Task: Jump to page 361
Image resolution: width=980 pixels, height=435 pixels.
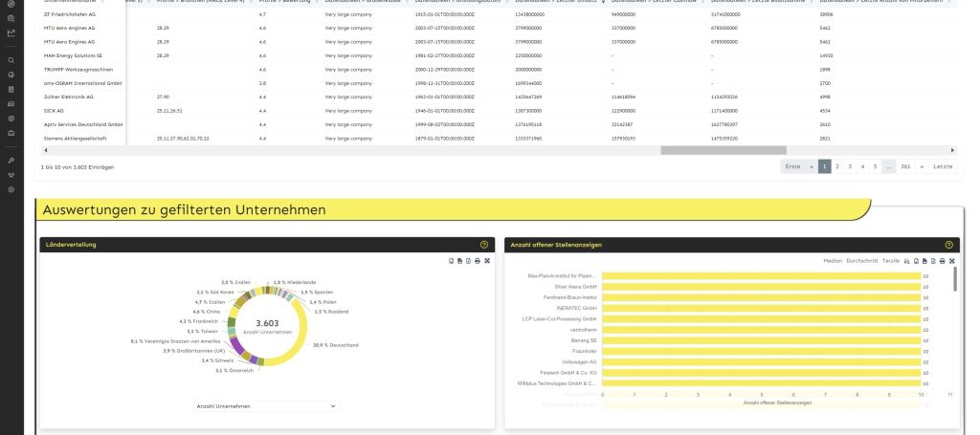Action: (x=905, y=166)
